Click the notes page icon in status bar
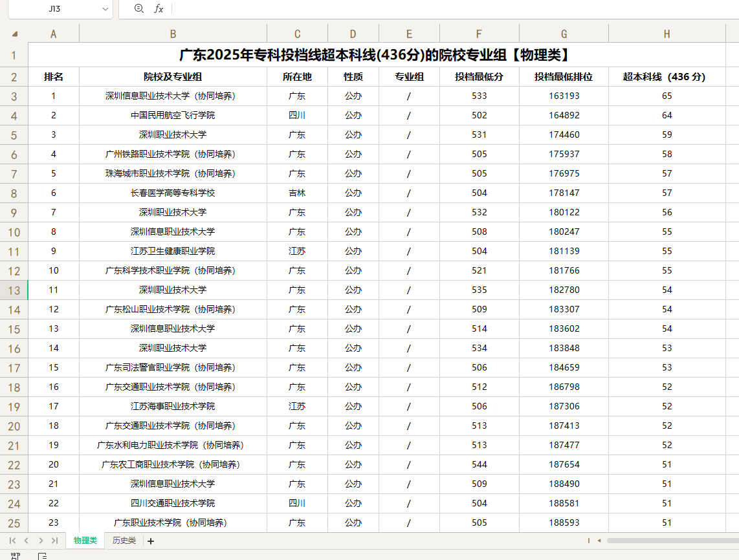739x560 pixels. click(x=43, y=555)
